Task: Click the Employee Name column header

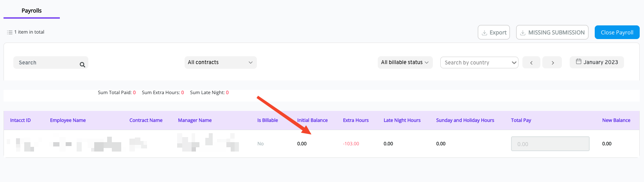Action: pos(68,120)
